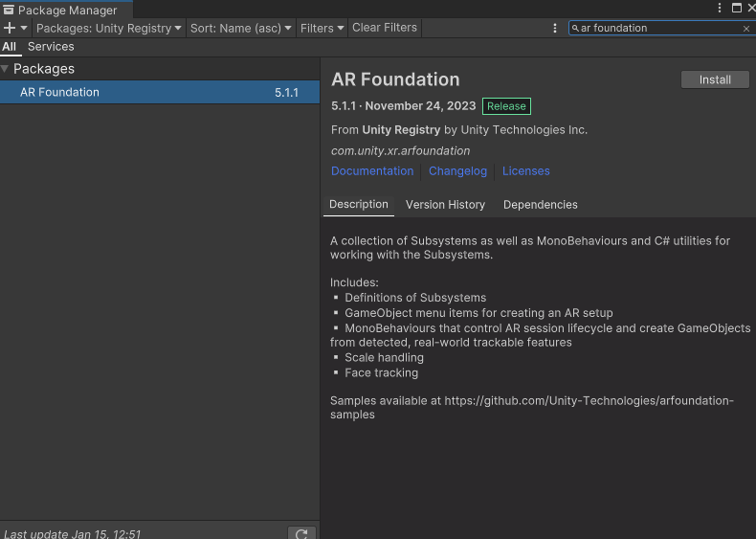
Task: Install the AR Foundation package
Action: pyautogui.click(x=715, y=79)
